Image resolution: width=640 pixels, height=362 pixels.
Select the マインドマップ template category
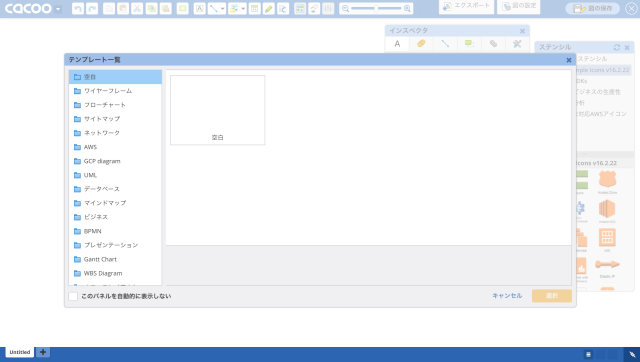116,203
